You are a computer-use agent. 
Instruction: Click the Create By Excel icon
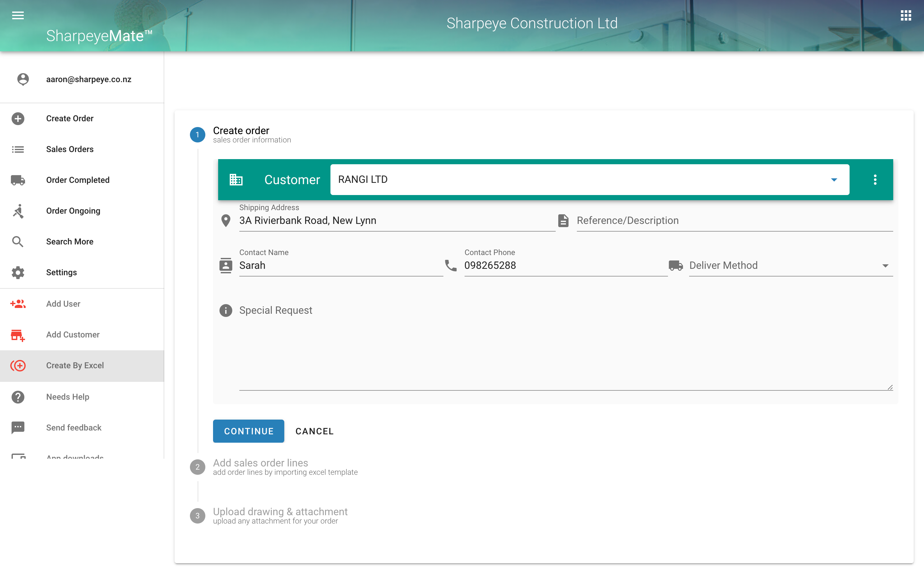point(18,366)
